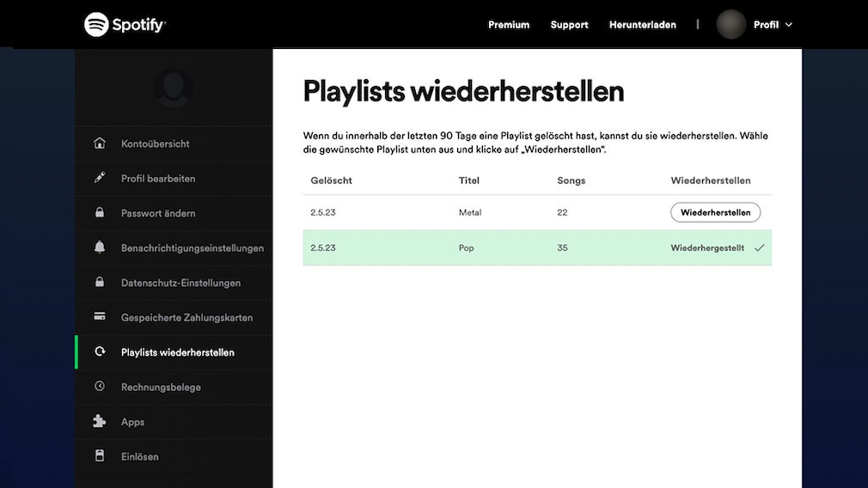The image size is (868, 488).
Task: Select Playlists wiederherstellen in the sidebar
Action: (x=177, y=352)
